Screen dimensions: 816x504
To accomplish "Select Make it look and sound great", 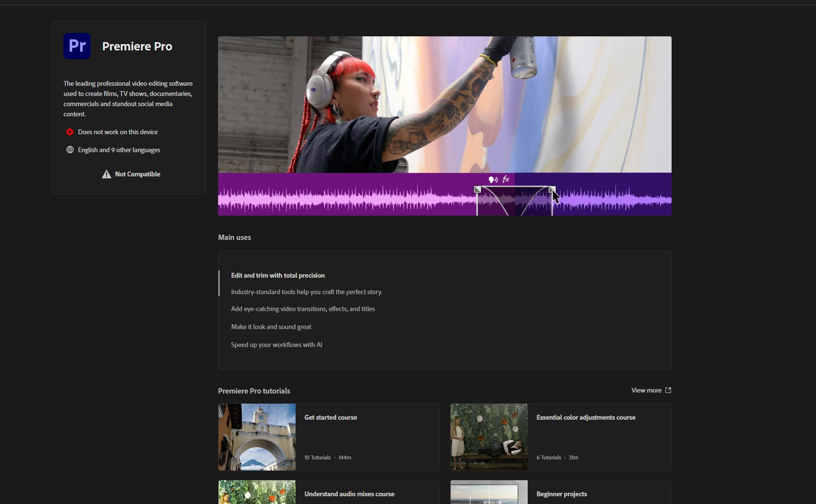I will pos(271,327).
